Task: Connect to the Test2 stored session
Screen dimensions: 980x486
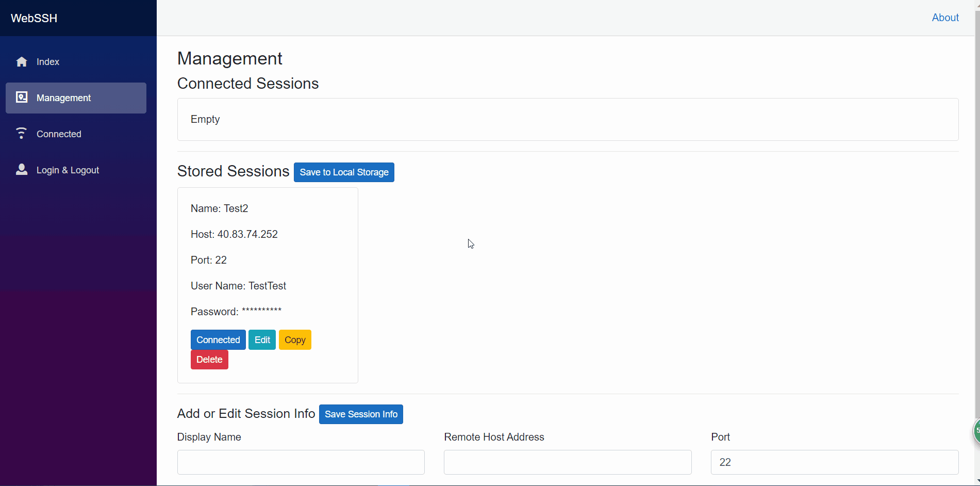Action: [x=218, y=340]
